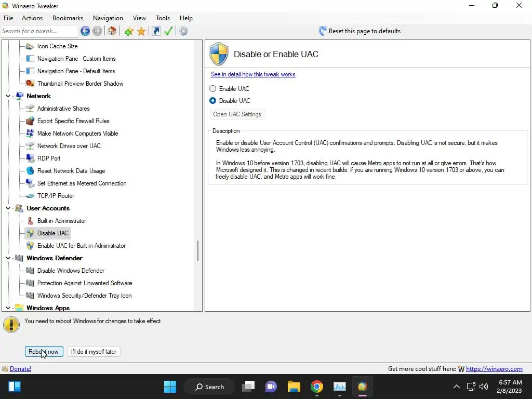Click the RDP Port icon

[30, 158]
